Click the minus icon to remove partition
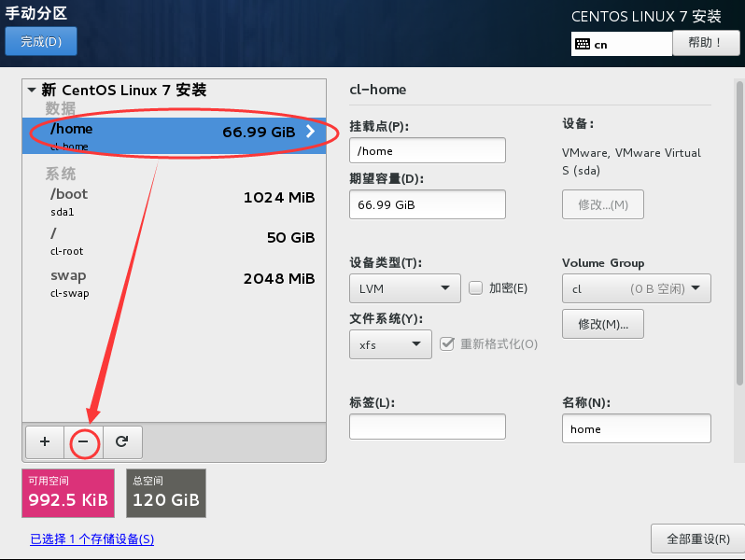745x560 pixels. (x=83, y=441)
